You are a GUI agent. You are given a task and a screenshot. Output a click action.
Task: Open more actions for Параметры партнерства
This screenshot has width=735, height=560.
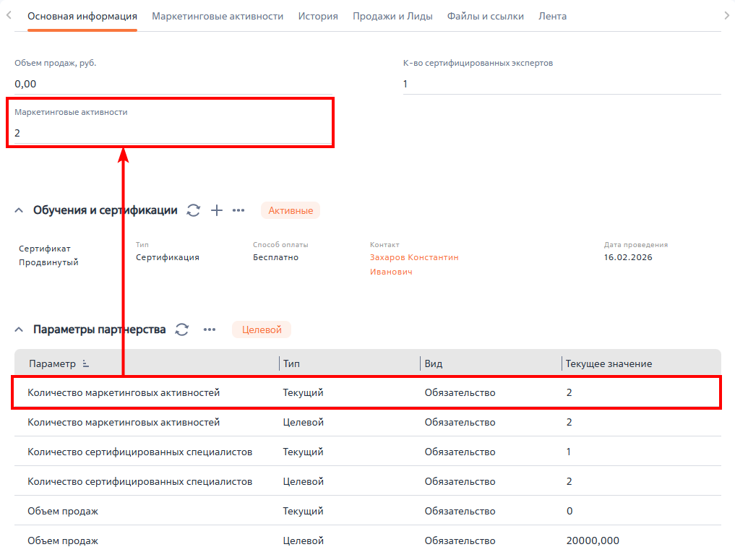[x=210, y=329]
